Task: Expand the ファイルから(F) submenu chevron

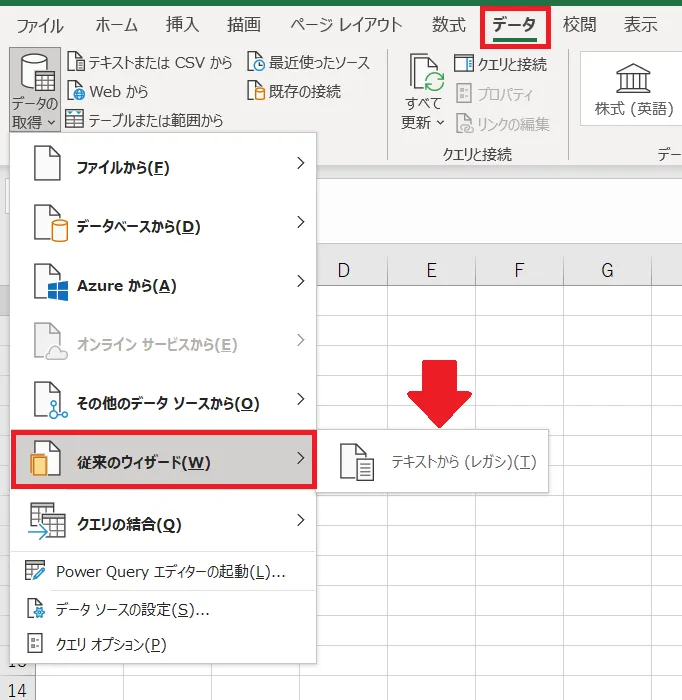Action: [x=301, y=163]
